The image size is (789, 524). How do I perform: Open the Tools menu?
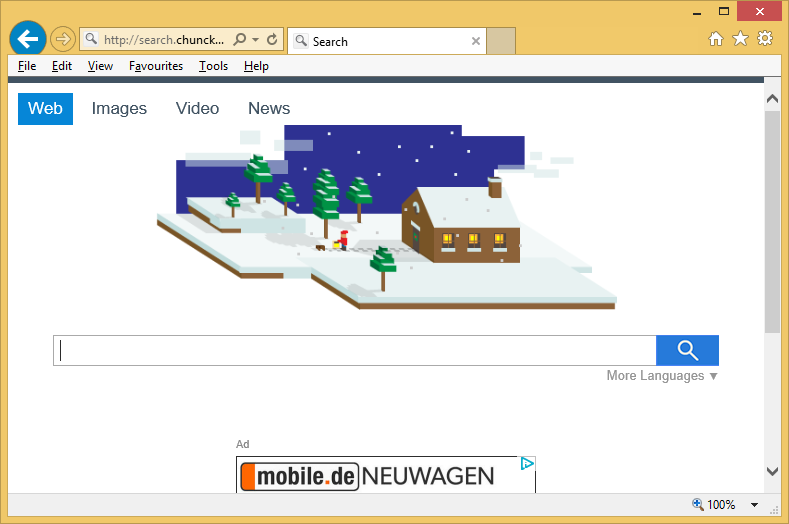(x=213, y=66)
